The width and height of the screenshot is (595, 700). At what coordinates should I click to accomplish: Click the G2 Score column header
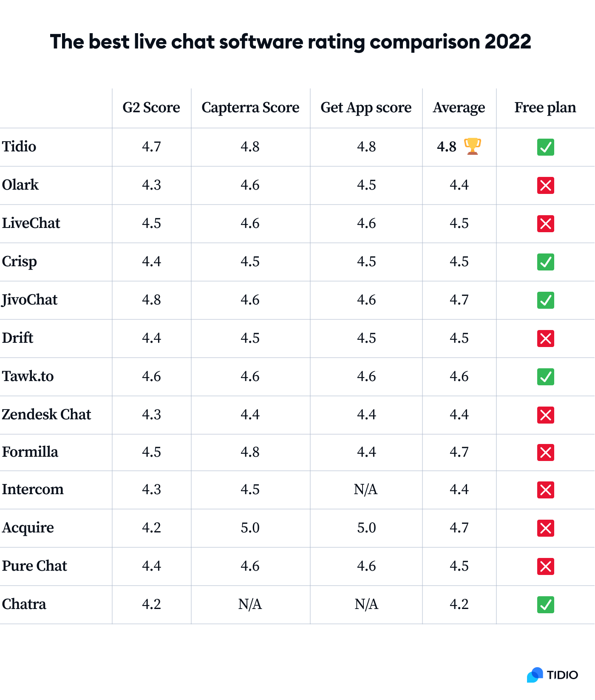coord(151,108)
